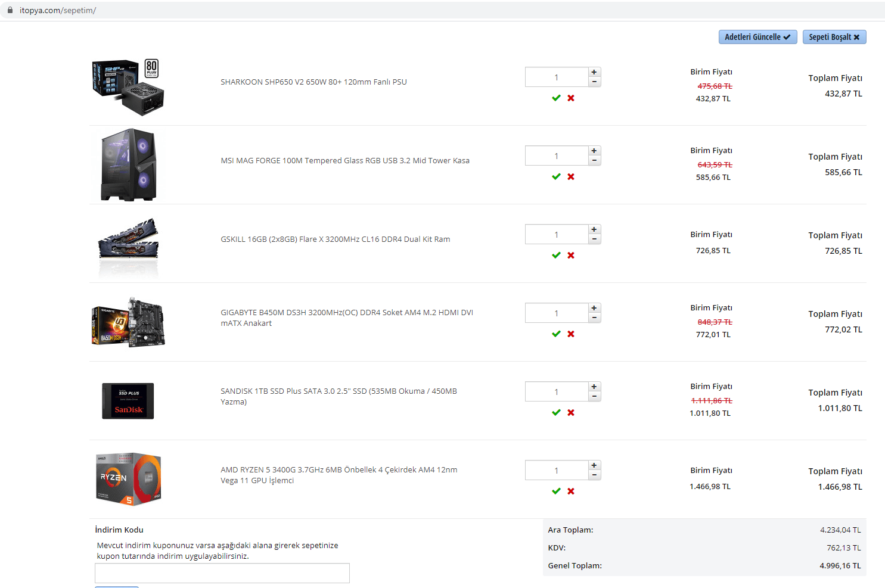885x588 pixels.
Task: Increase GSKILL RAM quantity with plus button
Action: pyautogui.click(x=594, y=229)
